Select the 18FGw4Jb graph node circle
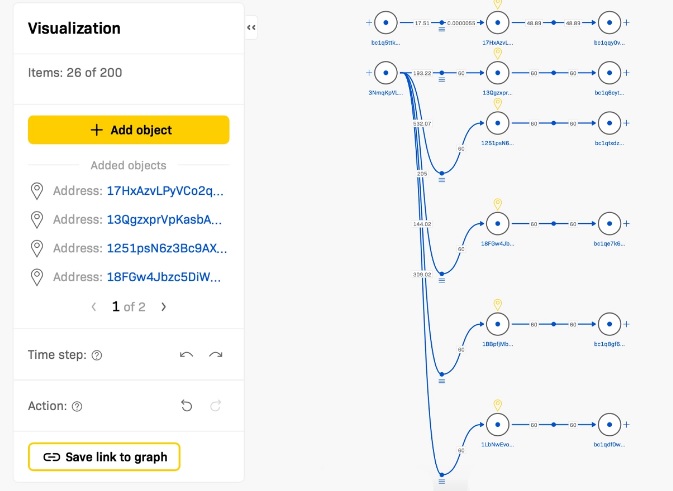Screen dimensions: 673x491 click(x=497, y=224)
